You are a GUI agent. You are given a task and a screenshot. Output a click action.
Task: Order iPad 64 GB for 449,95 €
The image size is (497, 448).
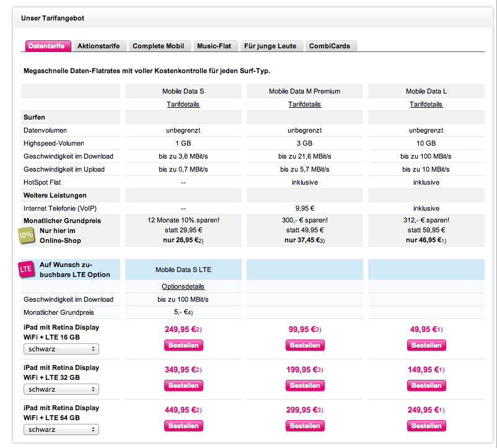tap(183, 426)
